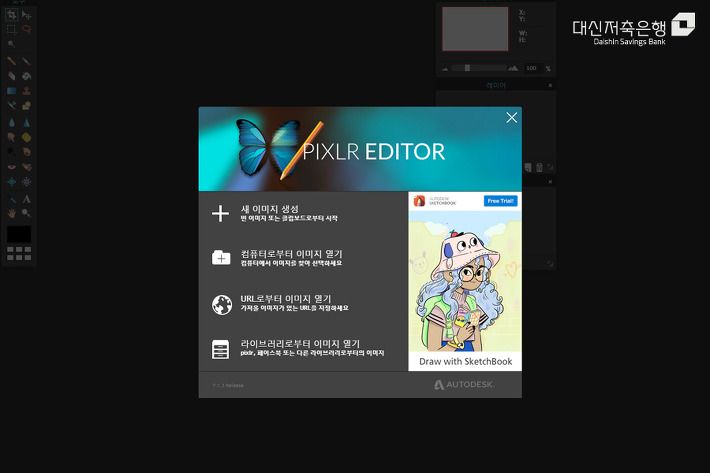Select the Crop tool in the toolbar
This screenshot has height=473, width=710.
click(11, 15)
